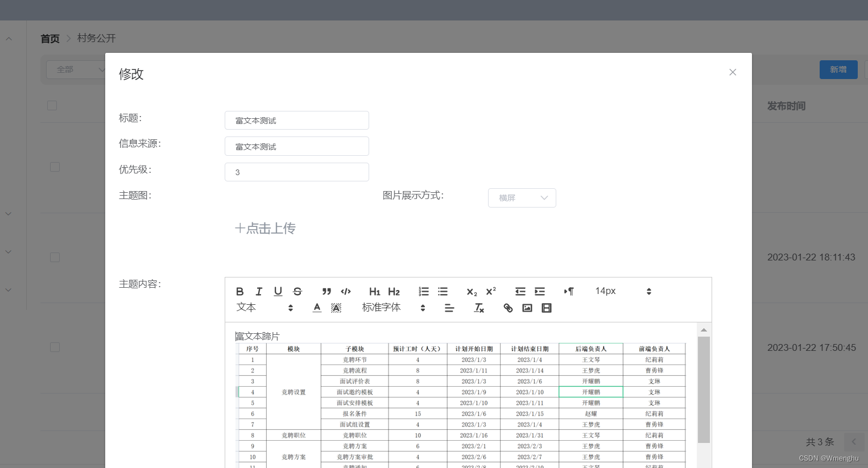Click the 发布时间 column header
Viewport: 868px width, 468px height.
pyautogui.click(x=786, y=106)
